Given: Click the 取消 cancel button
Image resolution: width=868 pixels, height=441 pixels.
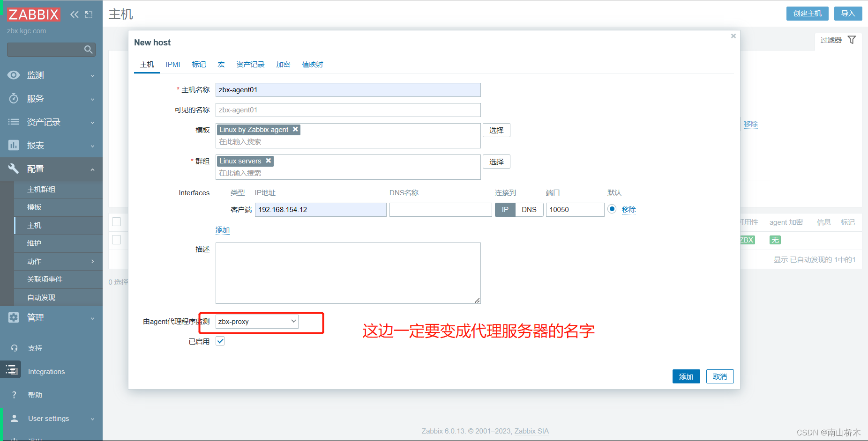Looking at the screenshot, I should coord(720,376).
